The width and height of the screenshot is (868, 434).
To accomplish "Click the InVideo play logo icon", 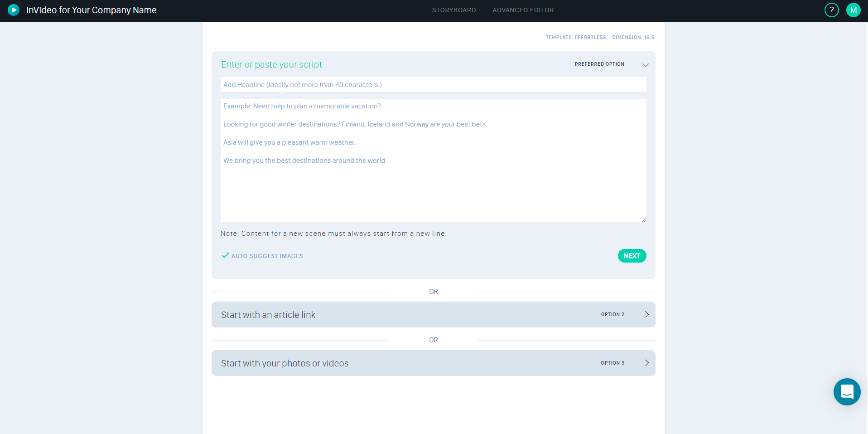I will click(14, 10).
